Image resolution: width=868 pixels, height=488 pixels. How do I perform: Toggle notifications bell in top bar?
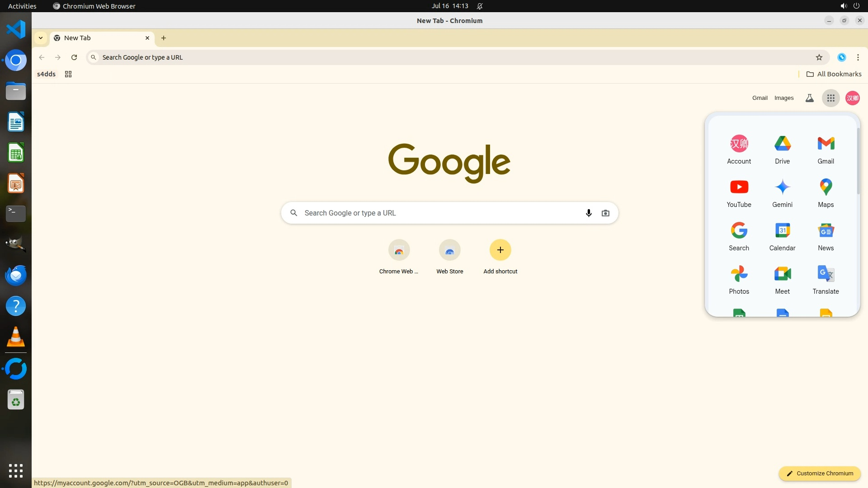[x=480, y=6]
